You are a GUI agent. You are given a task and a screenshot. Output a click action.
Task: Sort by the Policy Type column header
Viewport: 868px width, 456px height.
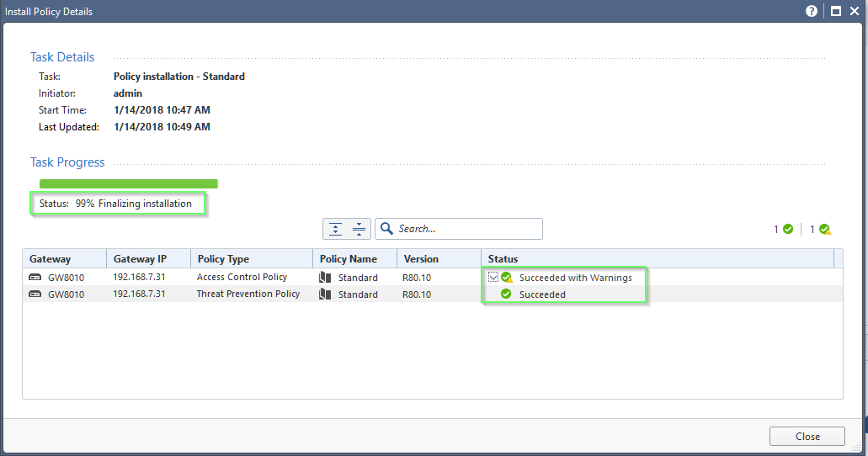click(252, 258)
